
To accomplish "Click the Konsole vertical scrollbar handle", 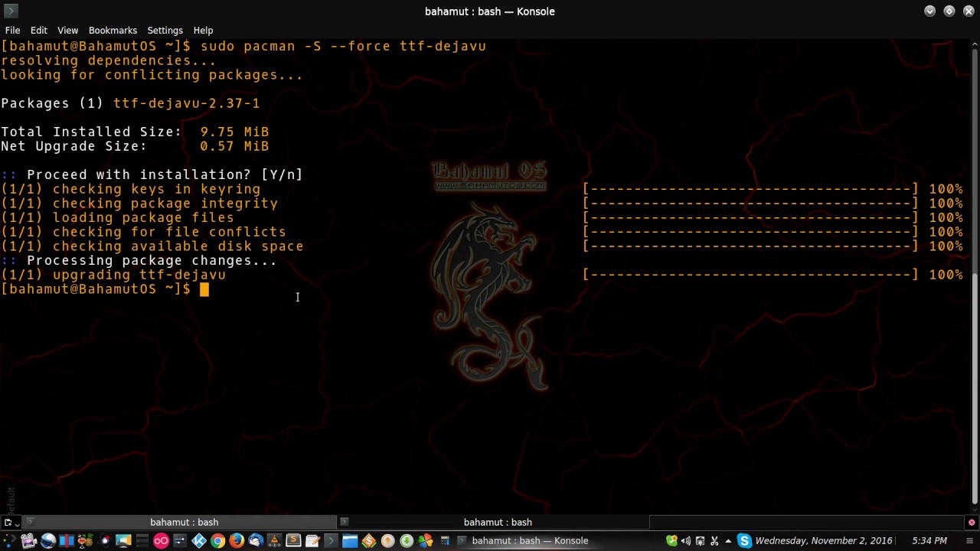I will click(x=975, y=389).
